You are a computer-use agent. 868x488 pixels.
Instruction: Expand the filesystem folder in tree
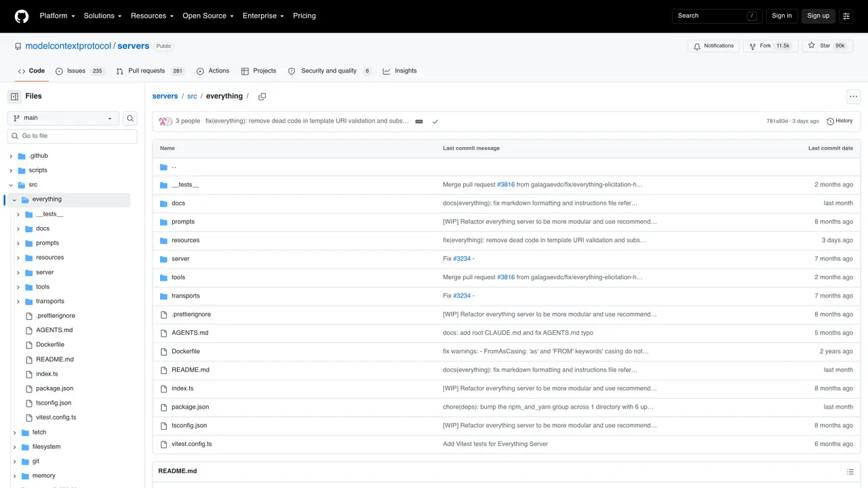(14, 447)
